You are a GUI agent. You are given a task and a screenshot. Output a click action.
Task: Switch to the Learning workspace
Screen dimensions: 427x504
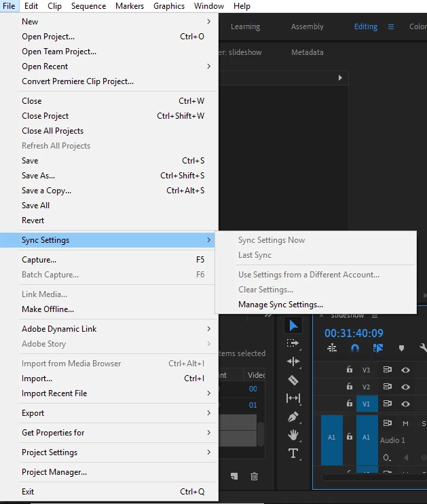click(x=245, y=26)
